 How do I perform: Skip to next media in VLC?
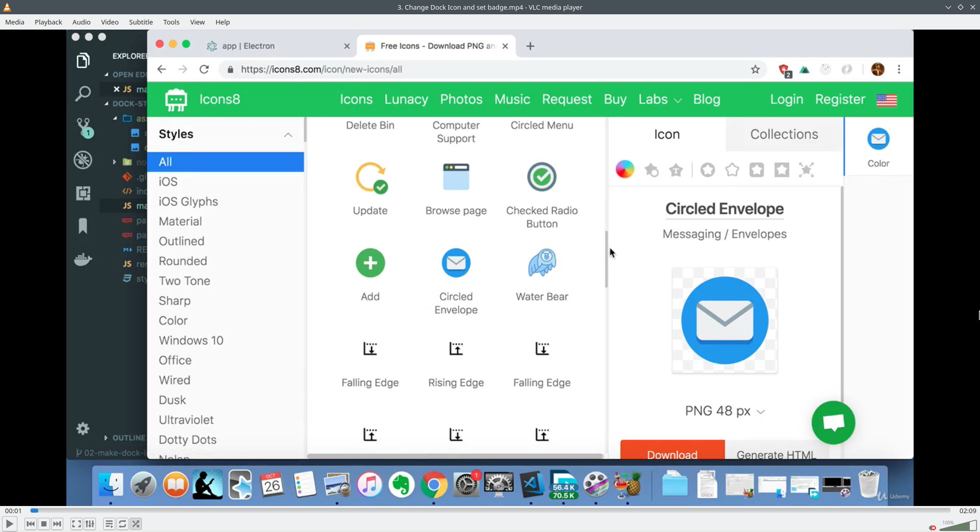(x=57, y=524)
